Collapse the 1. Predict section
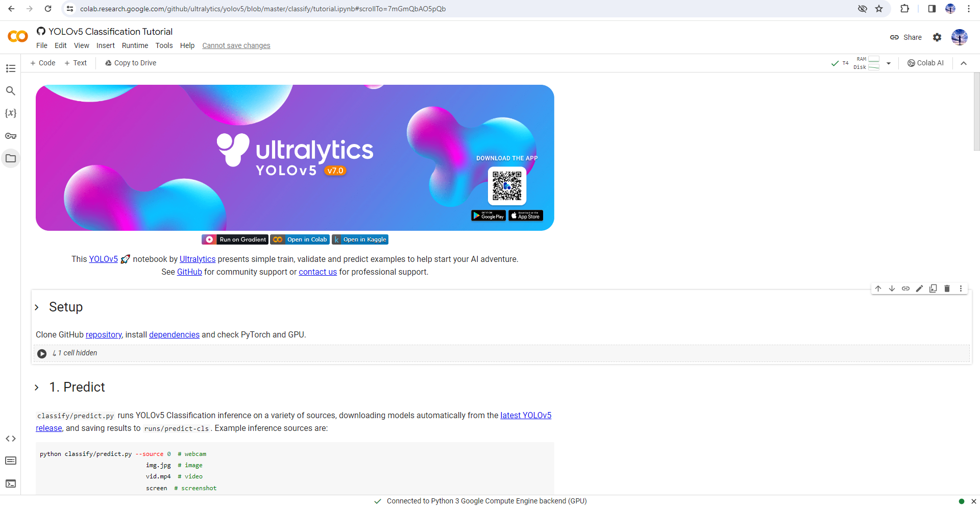980x507 pixels. point(37,388)
